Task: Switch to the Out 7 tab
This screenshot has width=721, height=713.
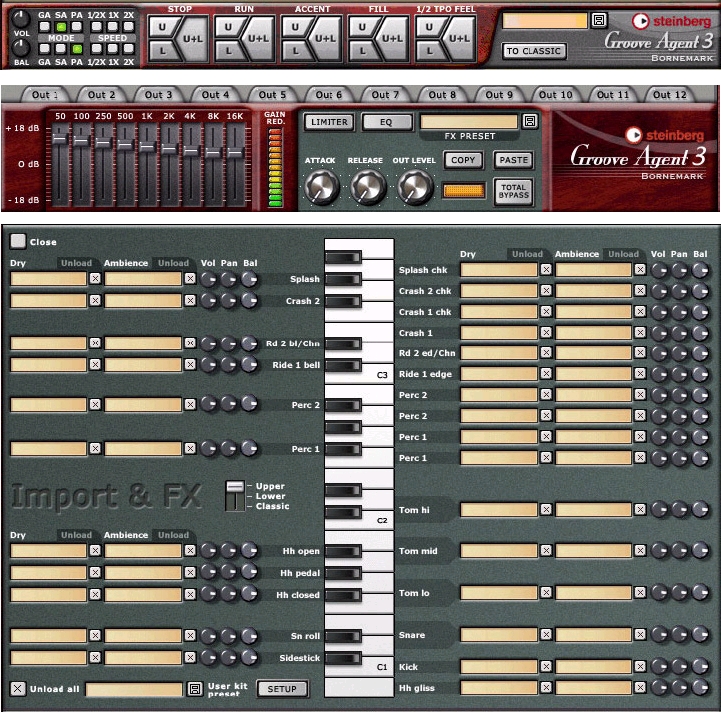Action: (x=385, y=95)
